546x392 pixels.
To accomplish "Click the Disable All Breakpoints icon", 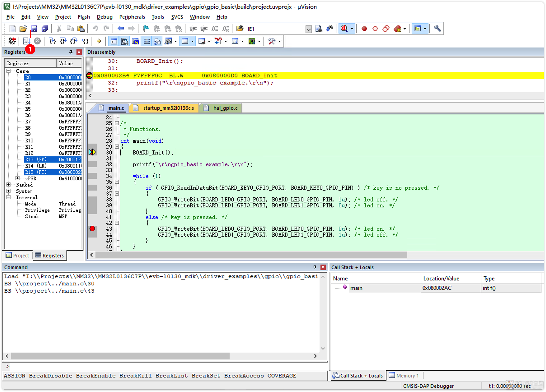I will (386, 29).
